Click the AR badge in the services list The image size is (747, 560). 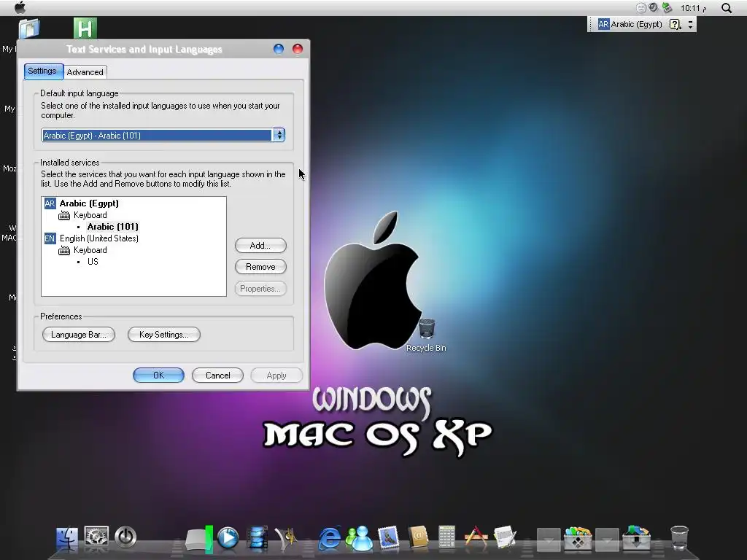[50, 203]
